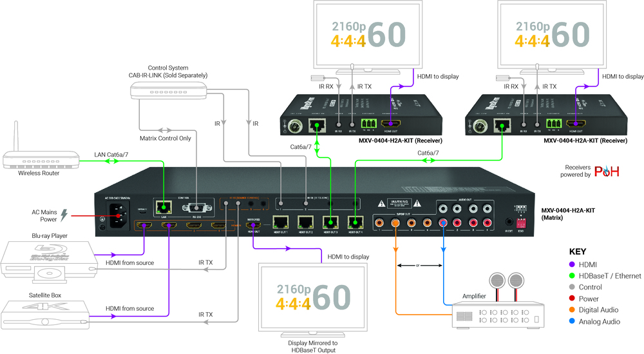Click left receiver's round power connector
Image resolution: width=644 pixels, height=354 pixels.
tap(295, 126)
